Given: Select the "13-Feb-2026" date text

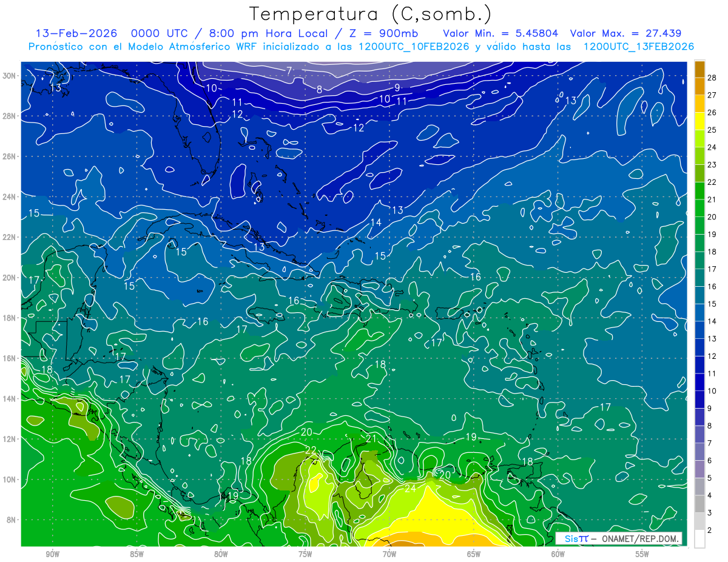Looking at the screenshot, I should tap(77, 33).
